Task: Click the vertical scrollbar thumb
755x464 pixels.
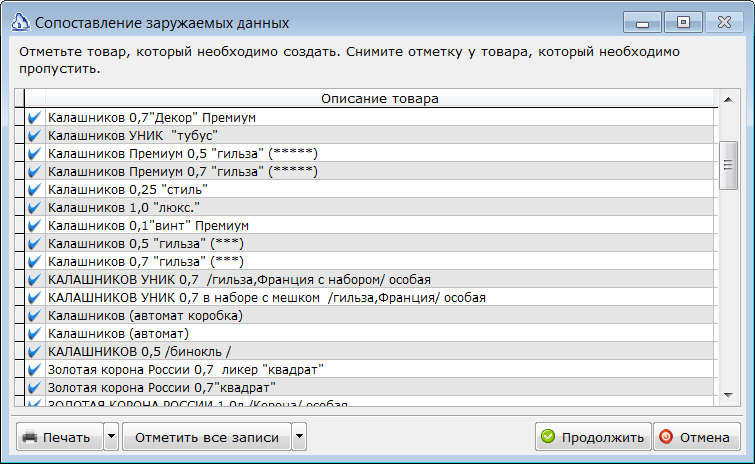Action: [729, 165]
